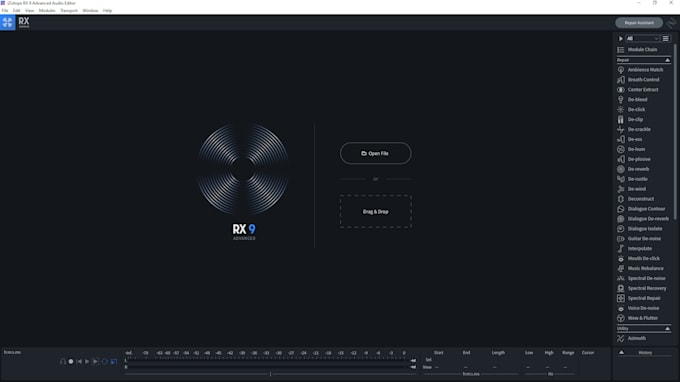Open the Music Rebalance module icon

[621, 268]
